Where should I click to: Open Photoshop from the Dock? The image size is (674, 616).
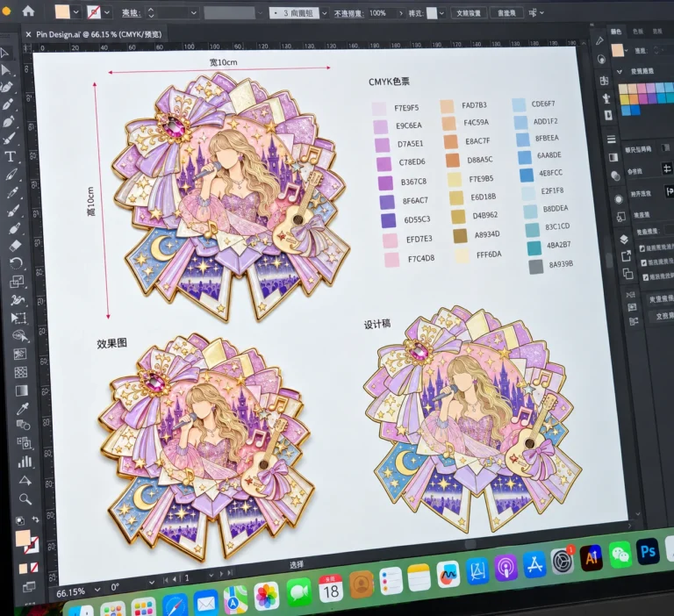[648, 552]
